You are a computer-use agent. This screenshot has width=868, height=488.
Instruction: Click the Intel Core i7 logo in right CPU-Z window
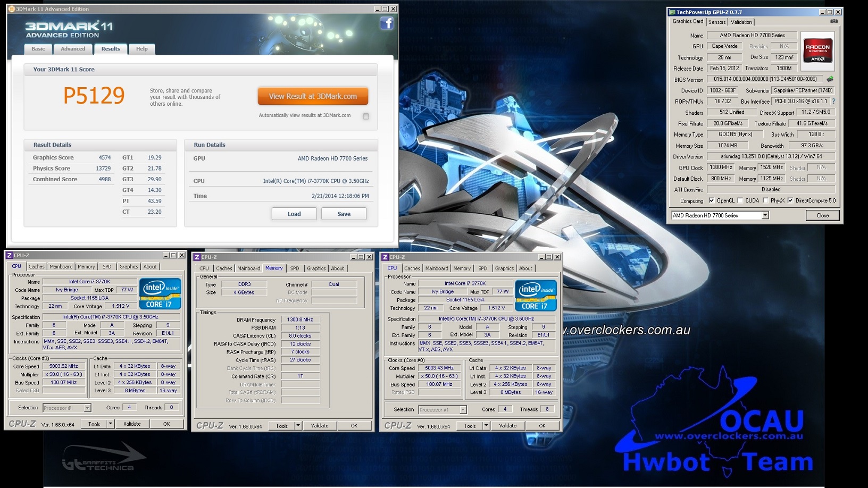click(x=536, y=295)
